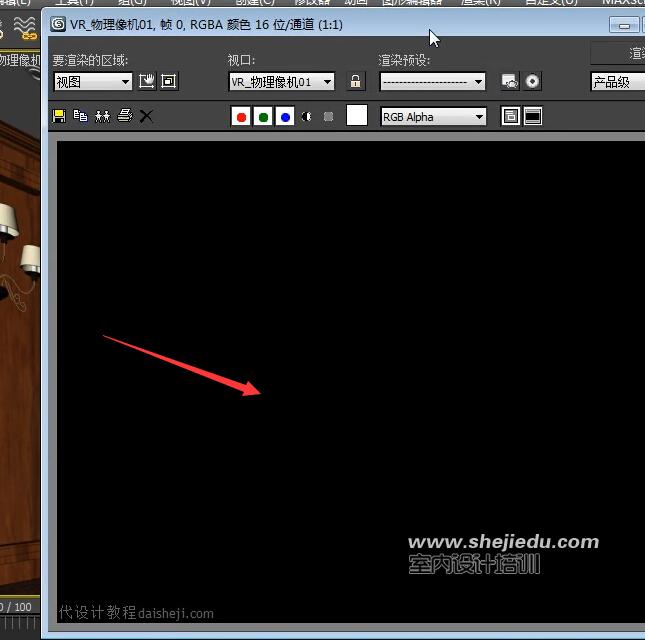Screen dimensions: 645x640
Task: Click the frame window title bar icon
Action: (58, 24)
